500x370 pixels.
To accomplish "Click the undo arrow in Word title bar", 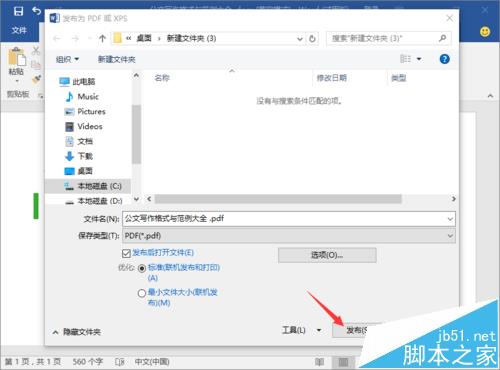I will tap(36, 11).
